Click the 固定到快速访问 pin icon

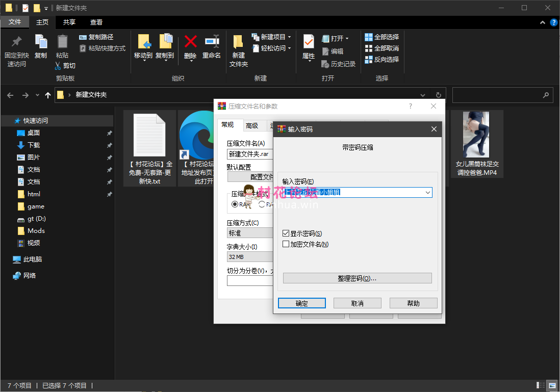[x=17, y=42]
